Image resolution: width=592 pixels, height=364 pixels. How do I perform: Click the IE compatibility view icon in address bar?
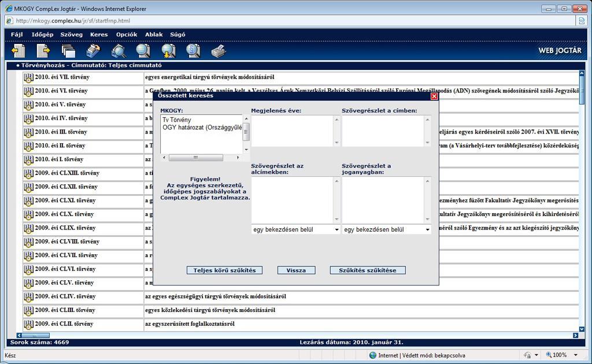point(582,21)
